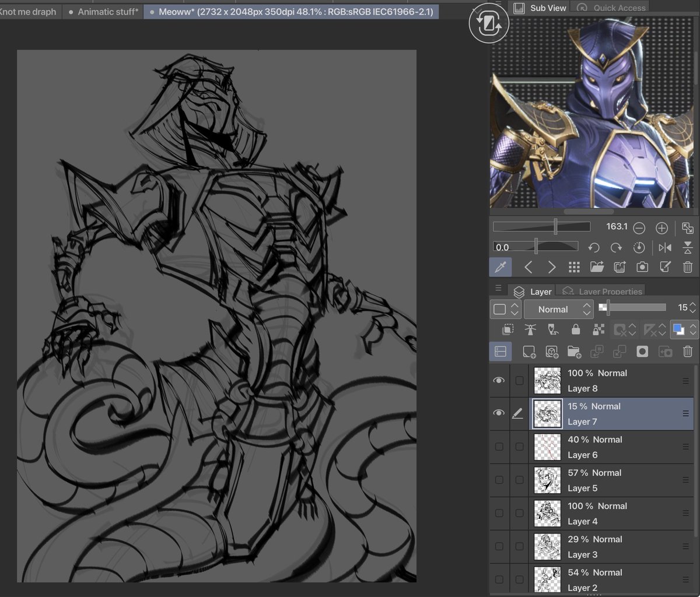This screenshot has height=597, width=700.
Task: Click the Sub View edit note icon
Action: point(665,267)
